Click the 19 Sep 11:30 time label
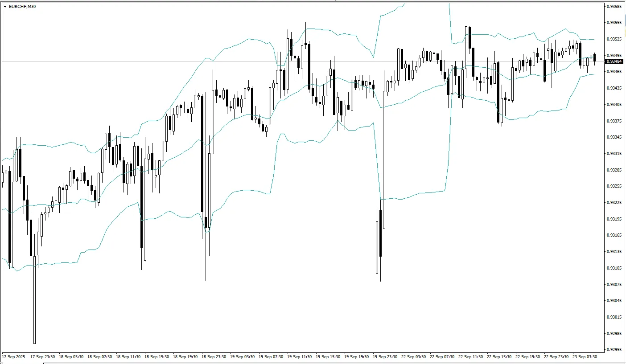Viewport: 626px width, 364px height. pos(300,357)
